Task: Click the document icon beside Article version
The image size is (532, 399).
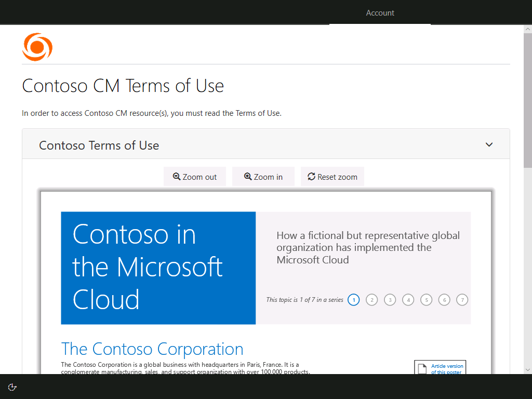Action: (x=422, y=368)
